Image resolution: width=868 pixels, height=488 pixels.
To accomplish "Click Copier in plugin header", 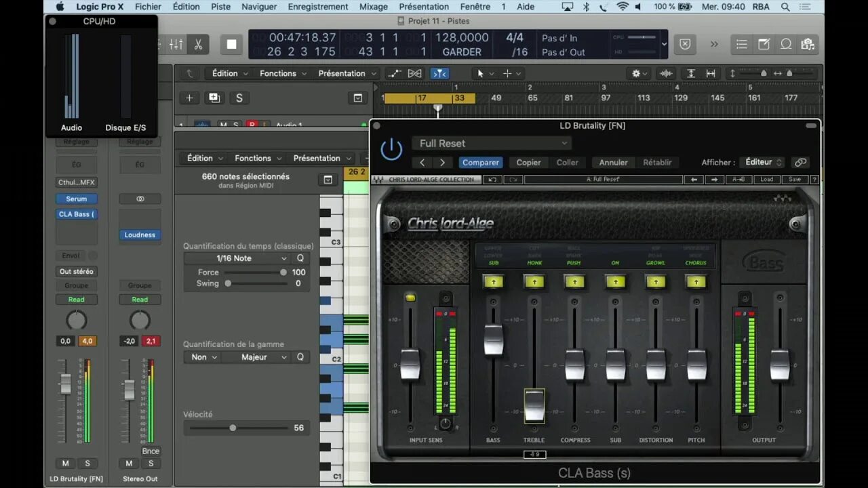I will (x=528, y=163).
